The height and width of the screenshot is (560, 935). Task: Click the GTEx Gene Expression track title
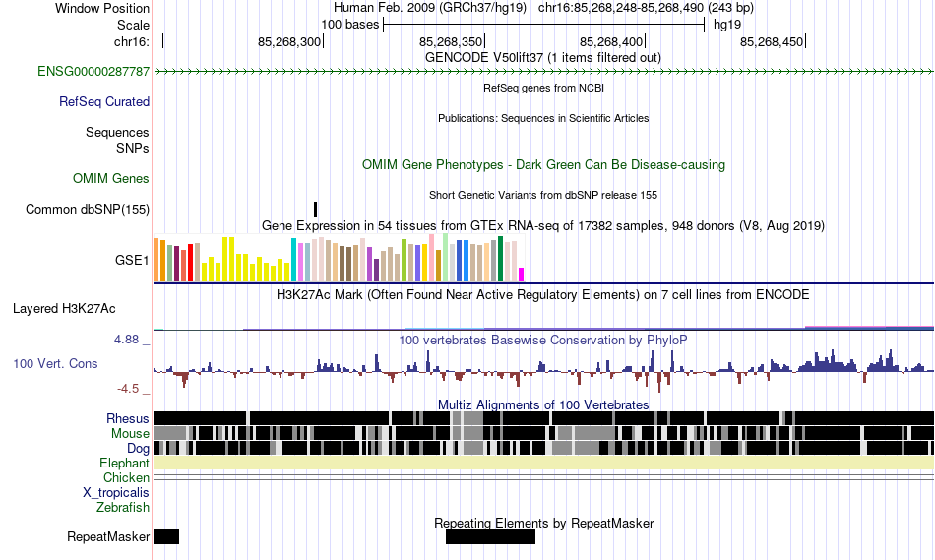pos(543,226)
